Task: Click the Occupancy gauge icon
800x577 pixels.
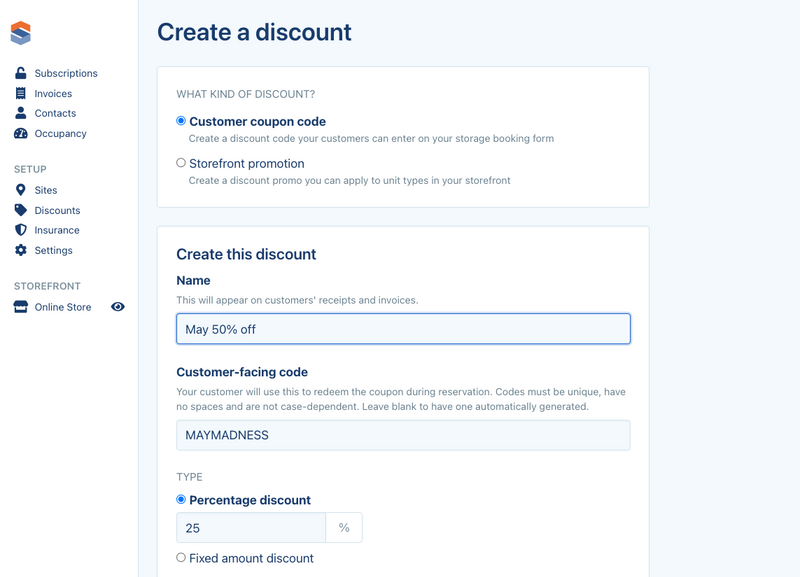Action: pos(20,133)
